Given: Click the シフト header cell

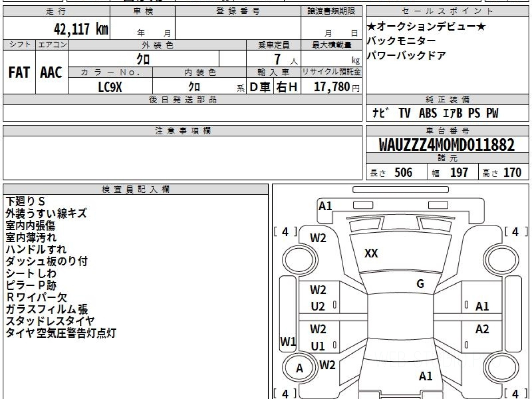Looking at the screenshot, I should click(x=19, y=45).
